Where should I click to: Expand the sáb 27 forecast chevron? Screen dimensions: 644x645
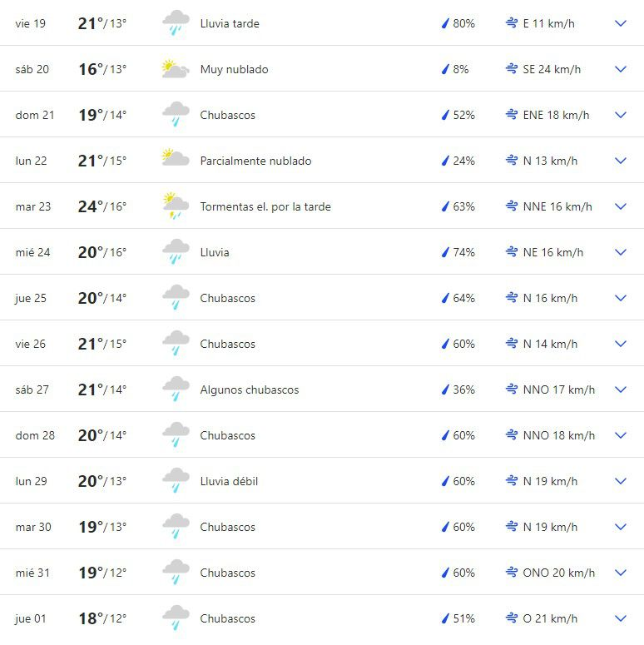620,389
